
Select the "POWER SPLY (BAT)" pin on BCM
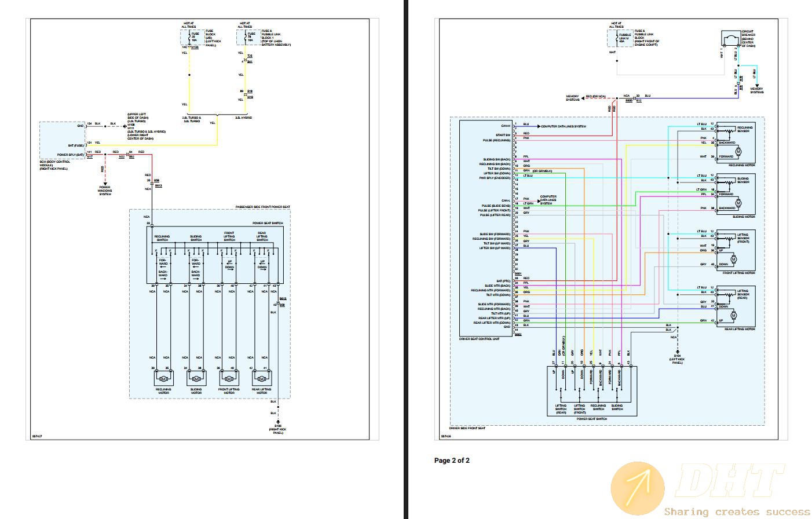click(x=70, y=155)
